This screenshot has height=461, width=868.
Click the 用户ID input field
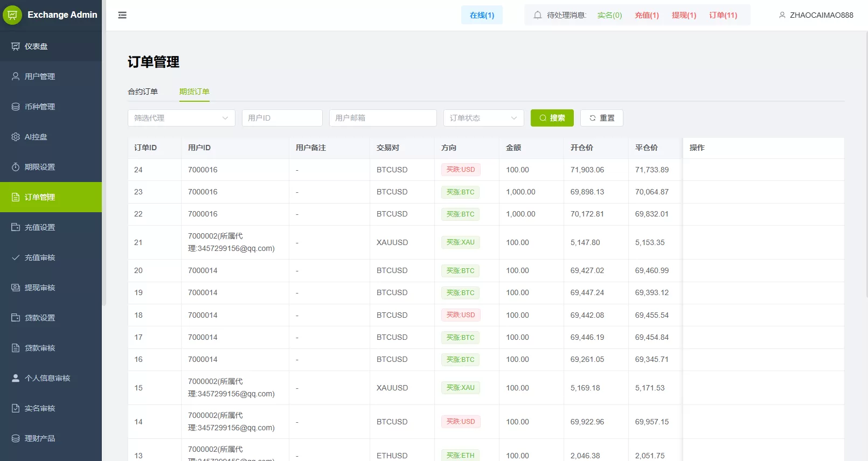282,118
